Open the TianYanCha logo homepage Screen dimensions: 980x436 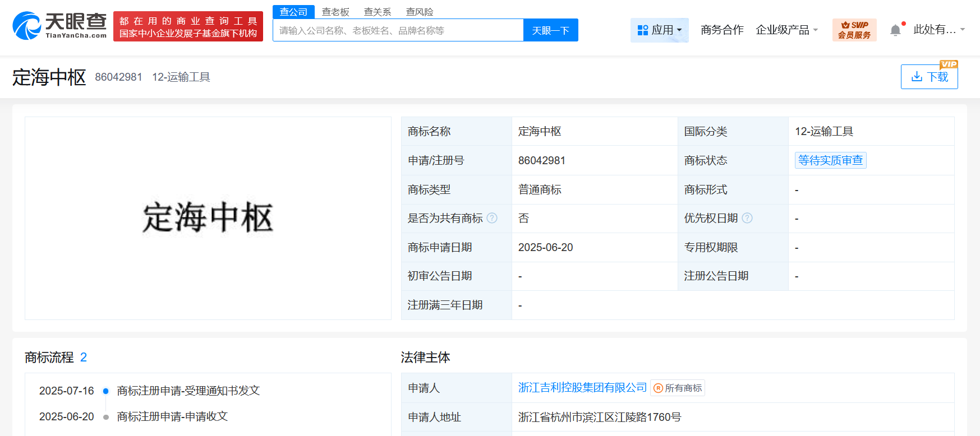[59, 26]
